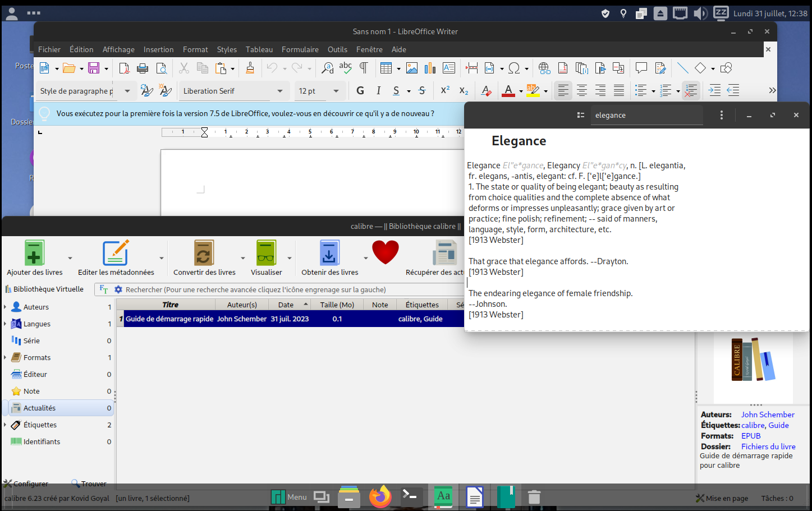This screenshot has width=812, height=511.
Task: Click the red font color swatch
Action: [x=508, y=91]
